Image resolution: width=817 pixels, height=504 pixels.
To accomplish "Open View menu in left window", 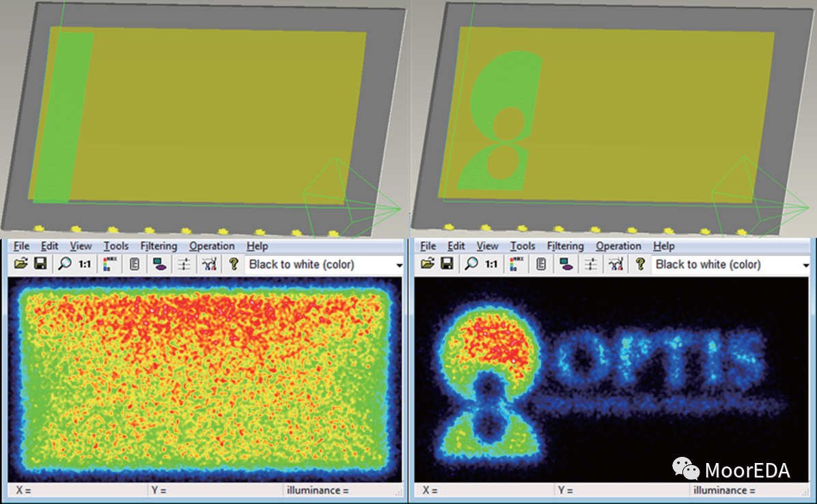I will (81, 246).
